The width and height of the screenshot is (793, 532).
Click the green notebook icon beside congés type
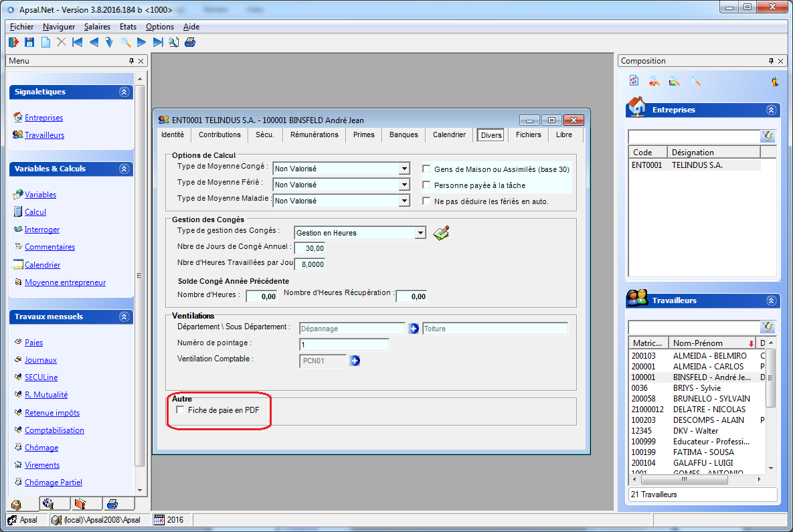click(x=441, y=233)
